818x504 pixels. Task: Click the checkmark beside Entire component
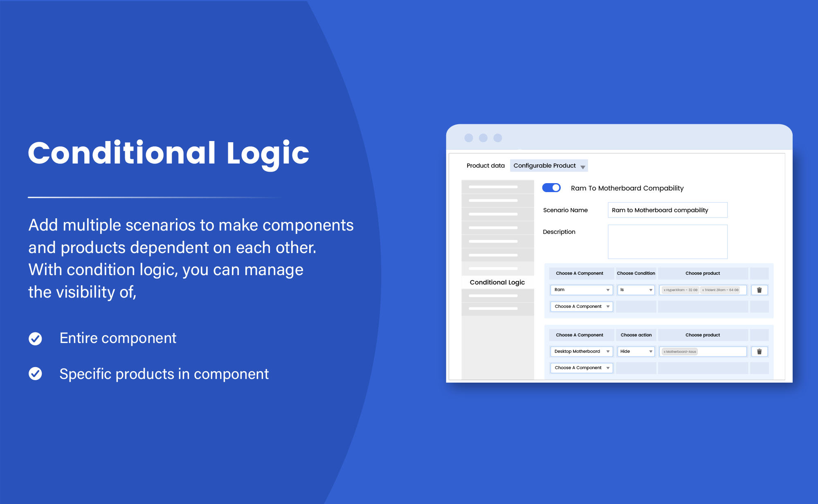36,338
